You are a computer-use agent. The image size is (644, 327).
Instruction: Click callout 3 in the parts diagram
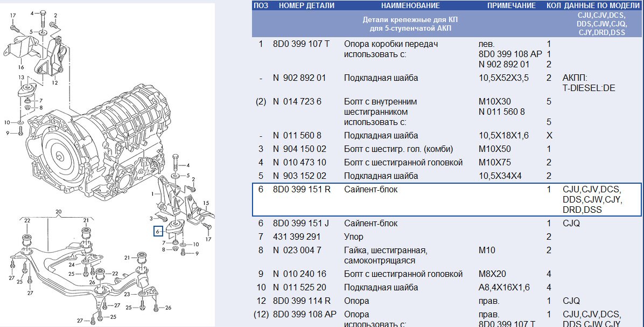click(x=151, y=218)
